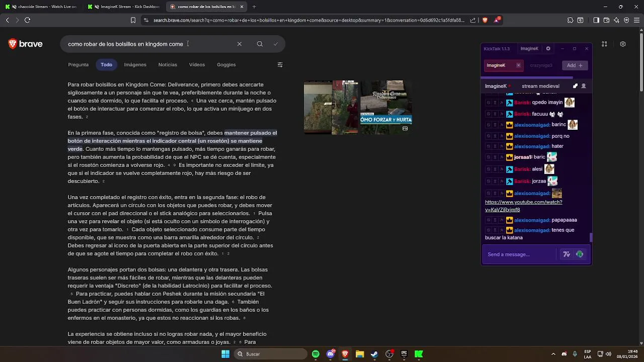Click ImagineK account in KickTalk title bar
This screenshot has height=362, width=644.
click(x=529, y=49)
